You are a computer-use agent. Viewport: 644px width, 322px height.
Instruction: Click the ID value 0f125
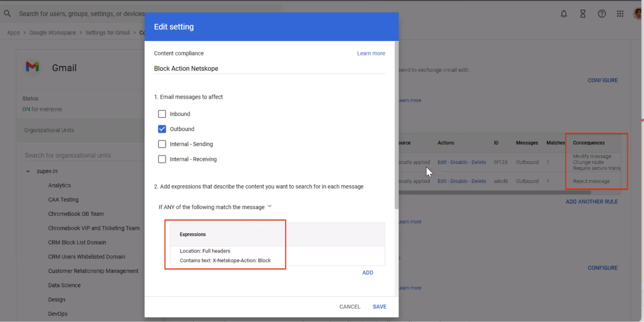pyautogui.click(x=501, y=162)
